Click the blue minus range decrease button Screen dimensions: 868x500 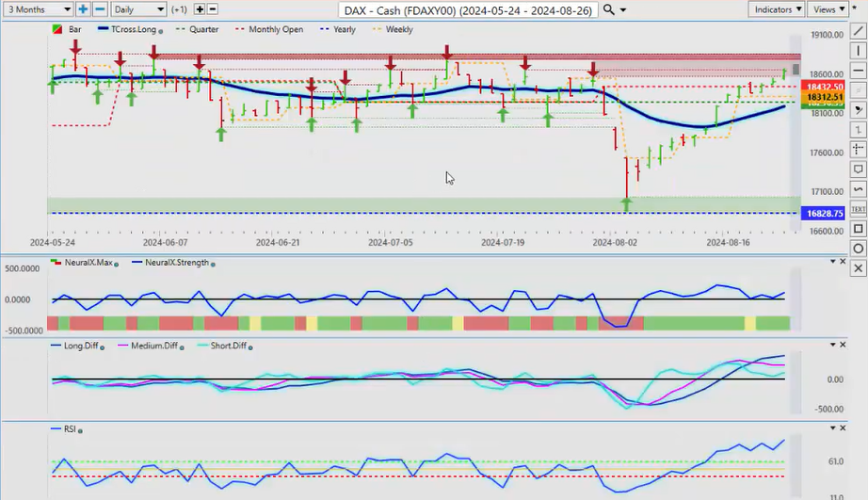99,9
